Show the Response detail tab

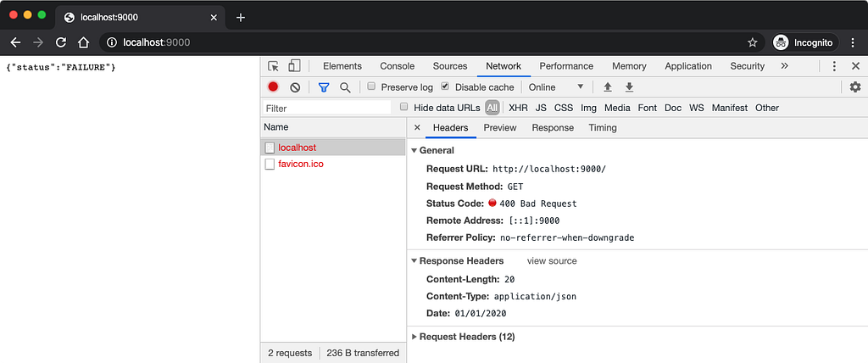click(553, 127)
